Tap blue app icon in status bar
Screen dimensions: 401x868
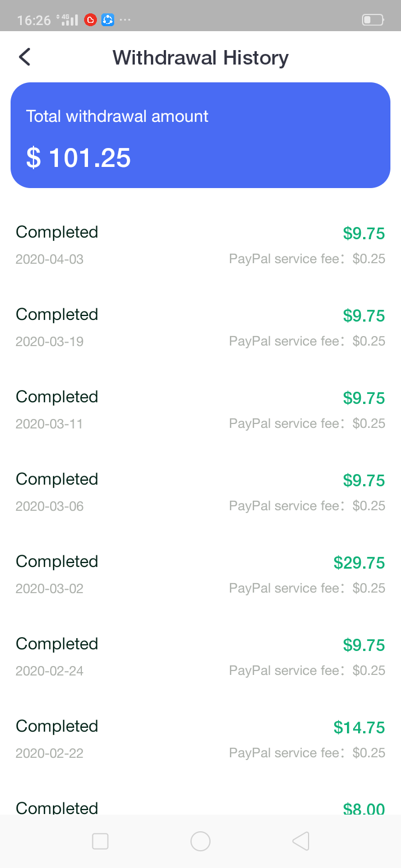[108, 21]
